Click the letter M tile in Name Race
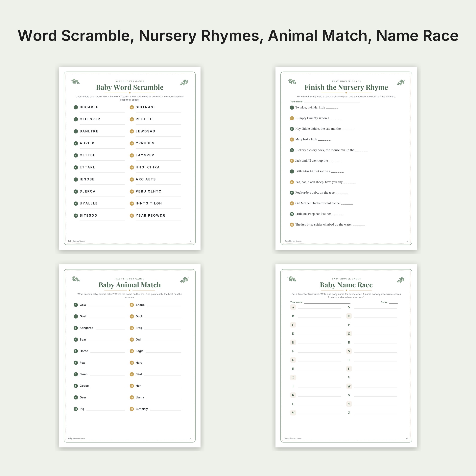Screen dimensions: 476x476 [293, 413]
